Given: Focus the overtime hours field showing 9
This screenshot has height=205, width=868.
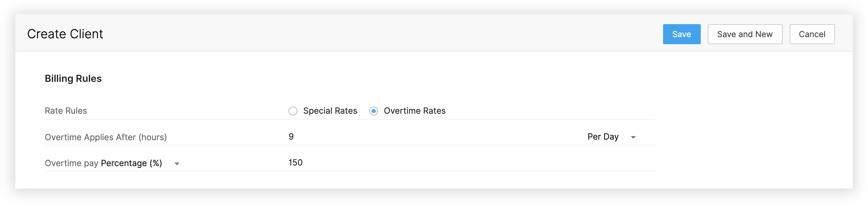Looking at the screenshot, I should click(x=404, y=137).
